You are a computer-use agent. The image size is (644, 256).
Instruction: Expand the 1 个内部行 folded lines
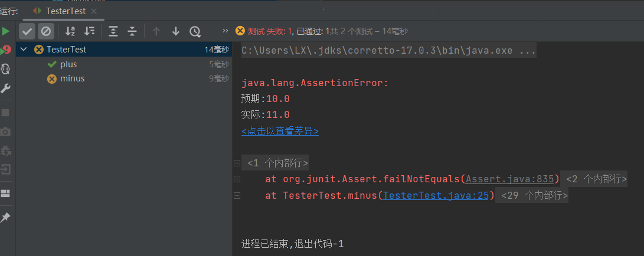pyautogui.click(x=237, y=163)
